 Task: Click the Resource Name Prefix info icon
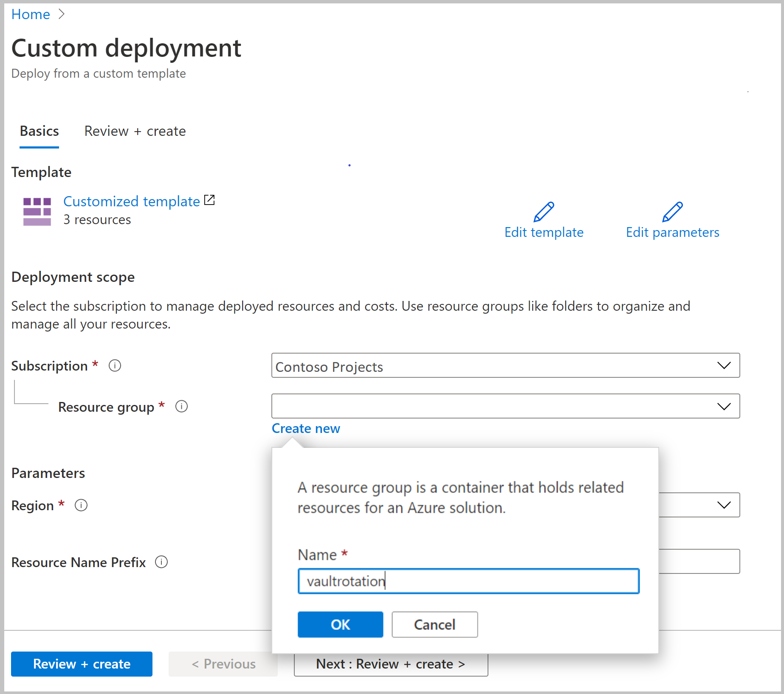click(x=161, y=562)
